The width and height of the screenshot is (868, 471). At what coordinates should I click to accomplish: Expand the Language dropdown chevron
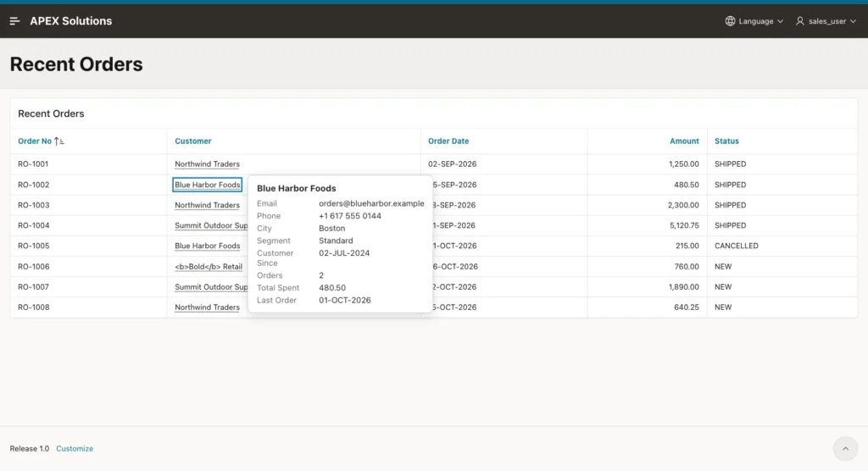(780, 21)
